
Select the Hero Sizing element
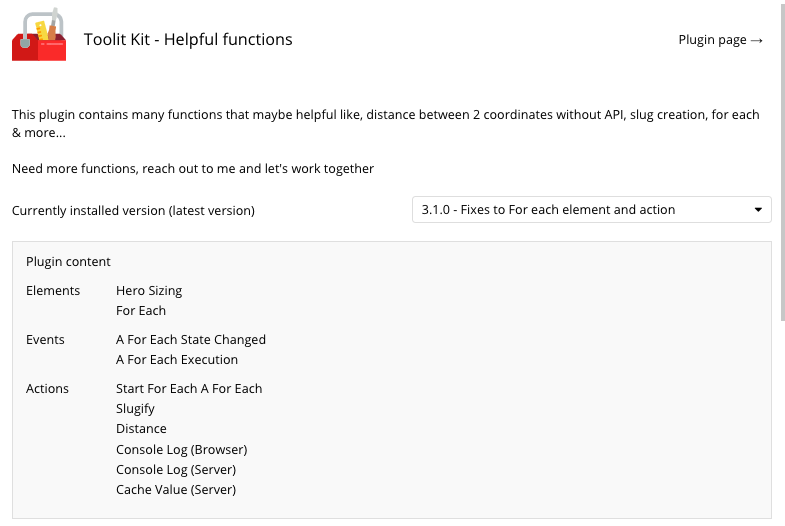click(149, 291)
